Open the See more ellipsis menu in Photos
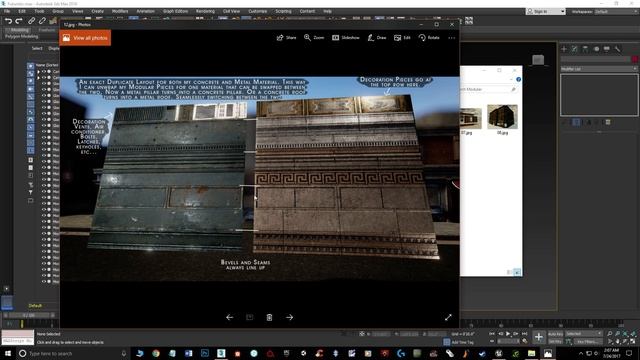 point(451,38)
